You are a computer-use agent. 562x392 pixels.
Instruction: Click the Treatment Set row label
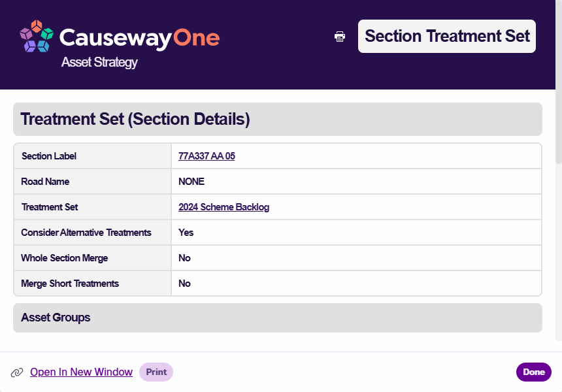pyautogui.click(x=50, y=207)
